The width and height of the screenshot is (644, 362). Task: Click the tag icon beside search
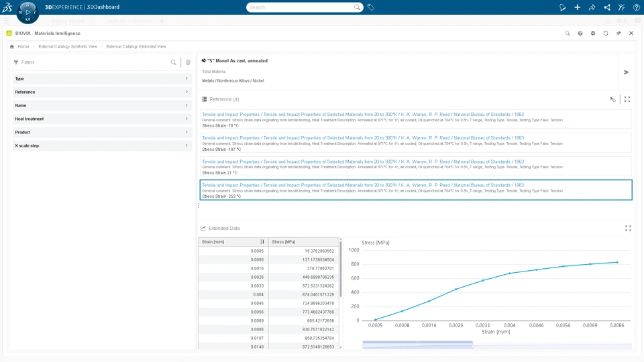[371, 7]
